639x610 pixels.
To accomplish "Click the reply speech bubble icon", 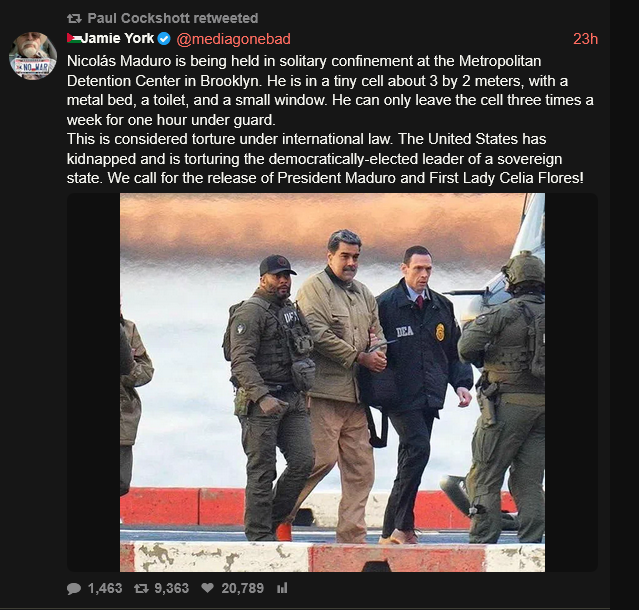I will pos(75,589).
